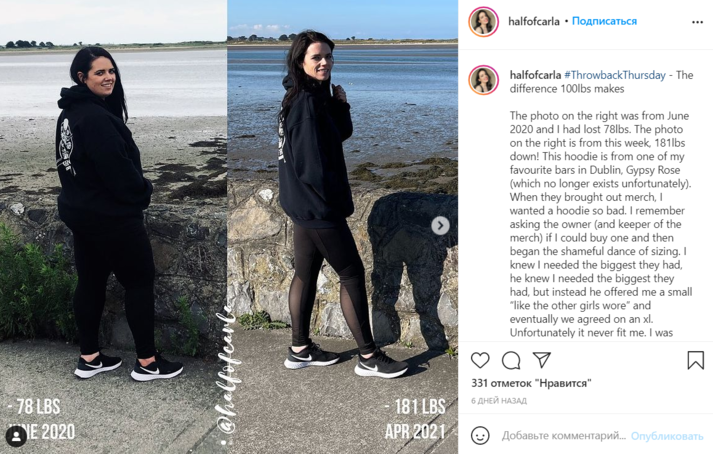Open the caption author's avatar picture
Image resolution: width=713 pixels, height=454 pixels.
tap(483, 80)
